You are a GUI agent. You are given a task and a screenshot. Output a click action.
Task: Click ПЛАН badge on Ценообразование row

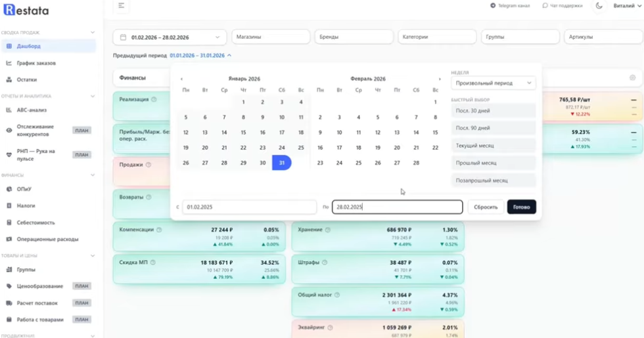81,286
